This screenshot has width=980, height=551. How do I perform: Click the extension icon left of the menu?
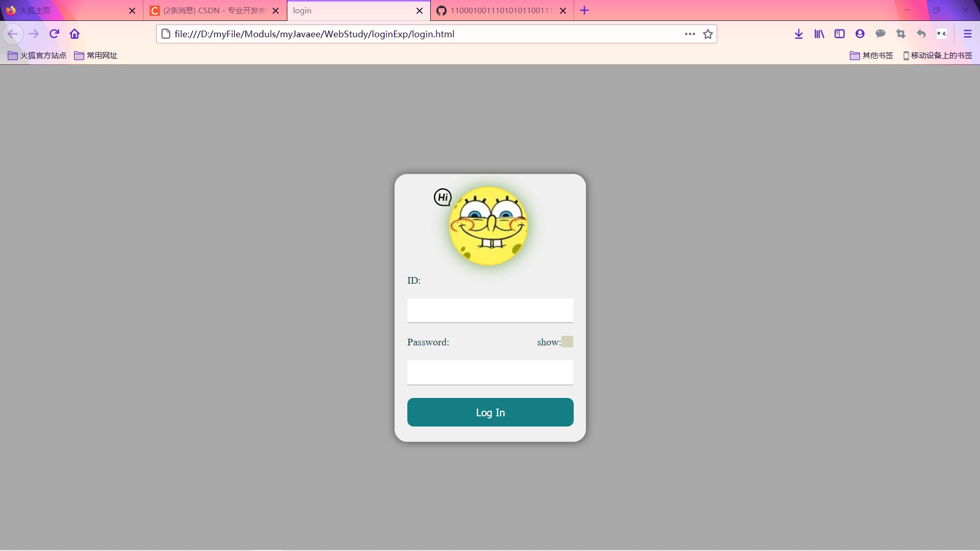coord(942,34)
